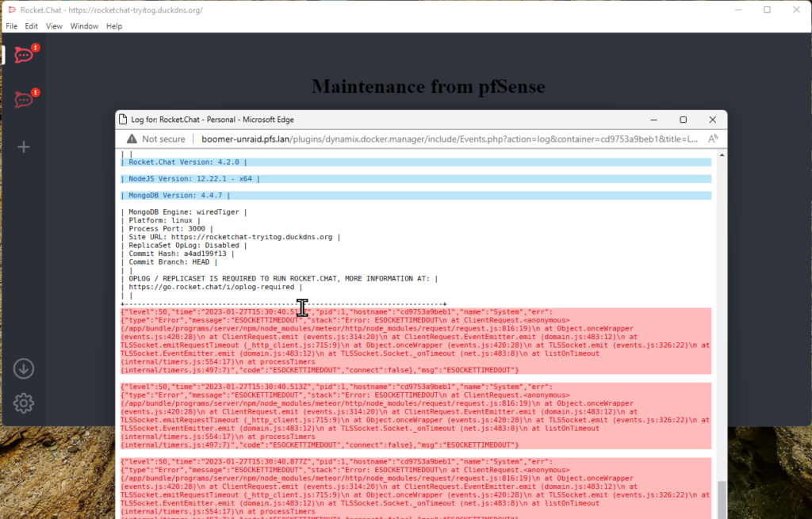The width and height of the screenshot is (812, 519).
Task: Click the Rocket.Chat logo in the title bar
Action: tap(12, 10)
